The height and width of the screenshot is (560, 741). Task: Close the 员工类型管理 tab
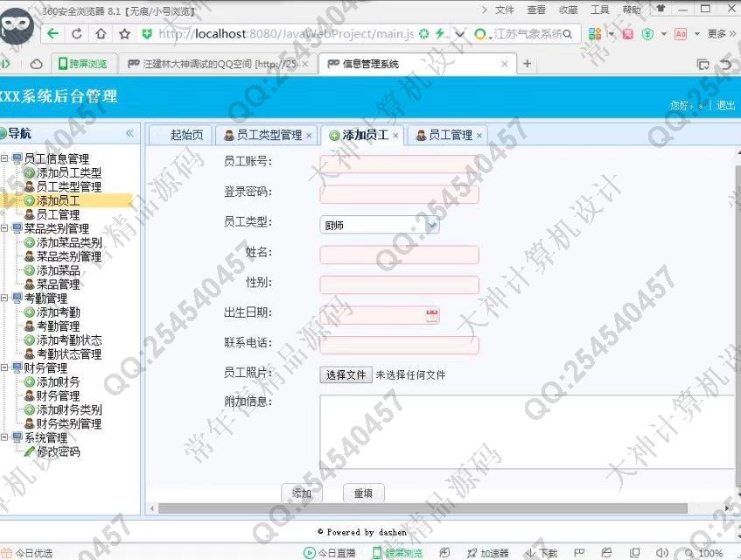309,136
